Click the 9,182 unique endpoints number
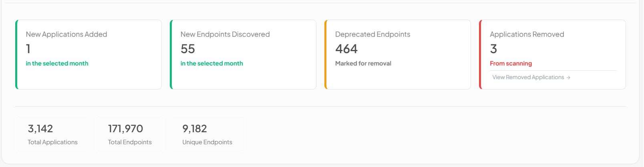644x167 pixels. point(195,129)
